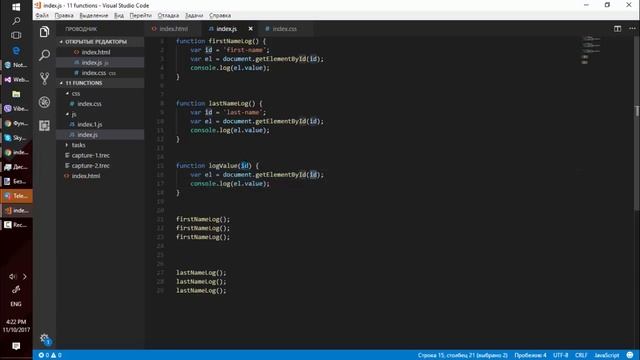The height and width of the screenshot is (360, 640).
Task: Open the Windows action center notifications icon
Action: coord(16,346)
